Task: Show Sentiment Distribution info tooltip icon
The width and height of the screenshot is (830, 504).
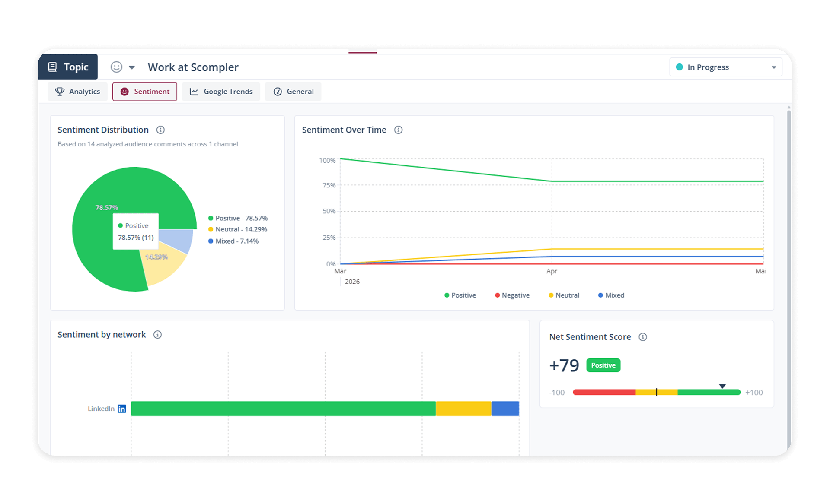Action: point(160,130)
